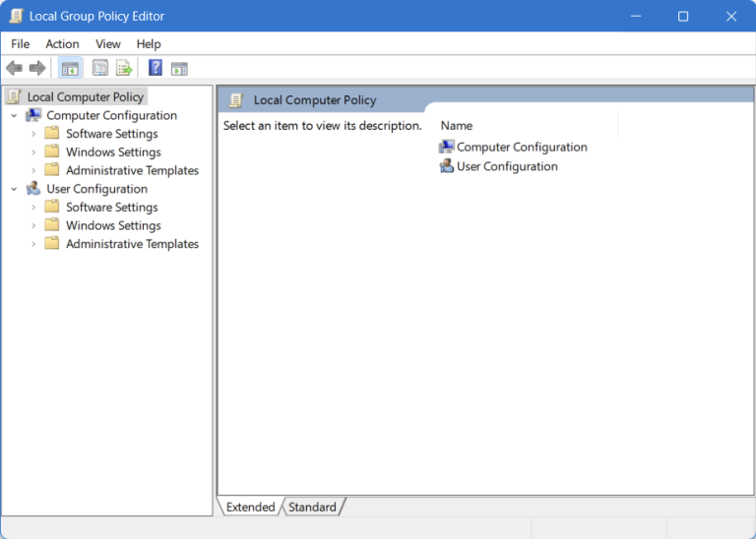Screen dimensions: 756x539
Task: Open Help via the question mark icon
Action: pos(156,68)
